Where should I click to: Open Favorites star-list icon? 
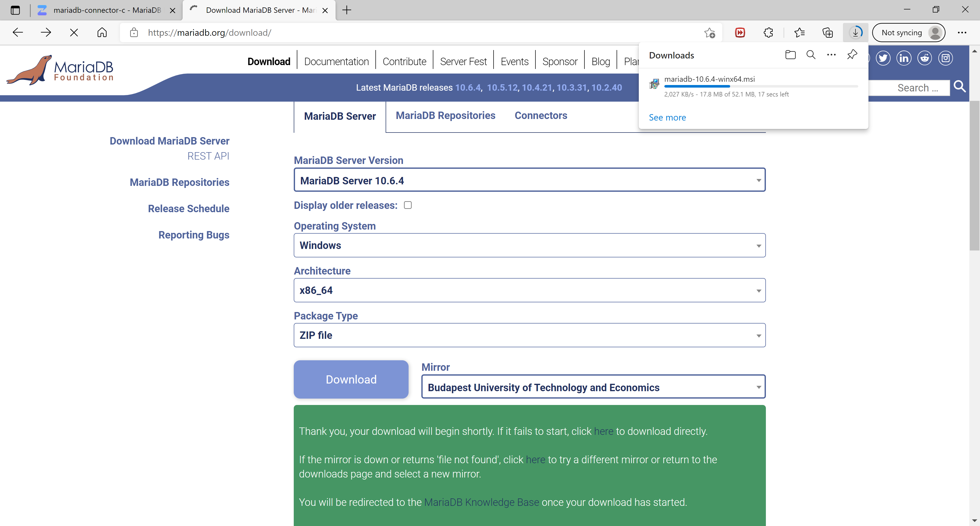(799, 33)
